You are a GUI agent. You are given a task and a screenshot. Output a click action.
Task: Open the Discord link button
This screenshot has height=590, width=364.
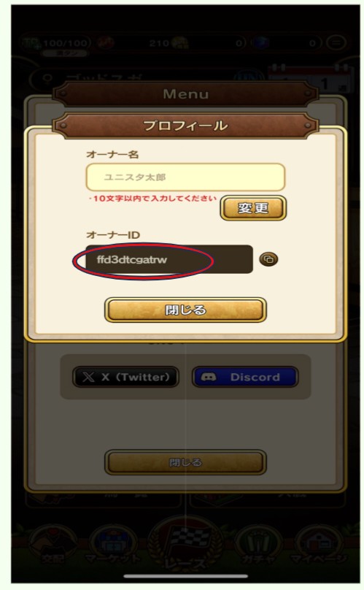click(245, 377)
